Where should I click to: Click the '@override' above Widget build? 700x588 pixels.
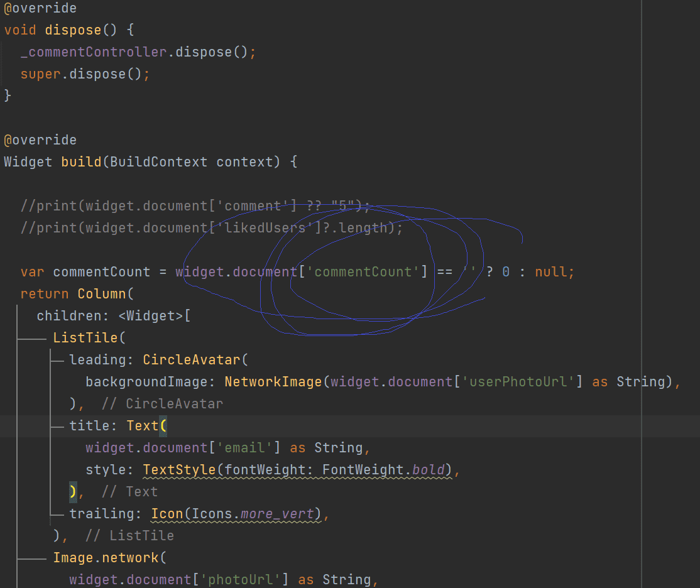pyautogui.click(x=40, y=139)
